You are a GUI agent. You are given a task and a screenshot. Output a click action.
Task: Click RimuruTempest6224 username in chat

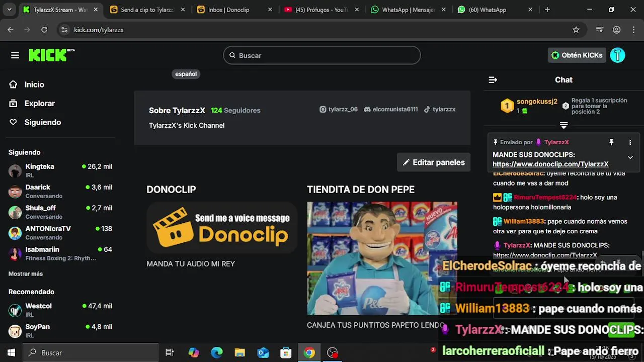coord(545,198)
